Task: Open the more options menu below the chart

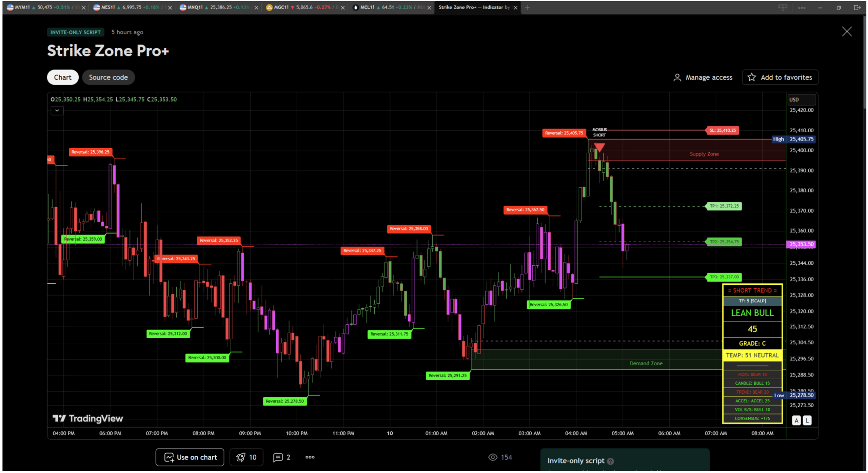Action: 310,457
